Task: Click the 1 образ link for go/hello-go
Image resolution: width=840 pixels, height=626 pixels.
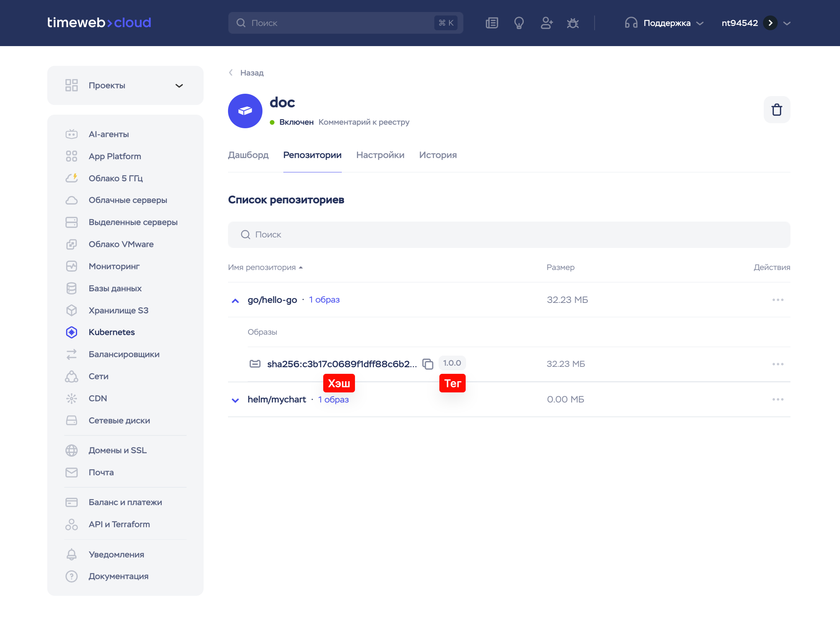Action: click(324, 300)
